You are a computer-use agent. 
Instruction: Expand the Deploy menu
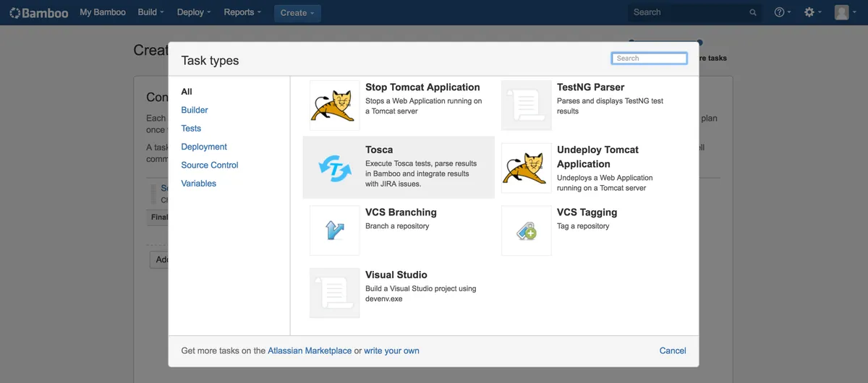tap(194, 12)
